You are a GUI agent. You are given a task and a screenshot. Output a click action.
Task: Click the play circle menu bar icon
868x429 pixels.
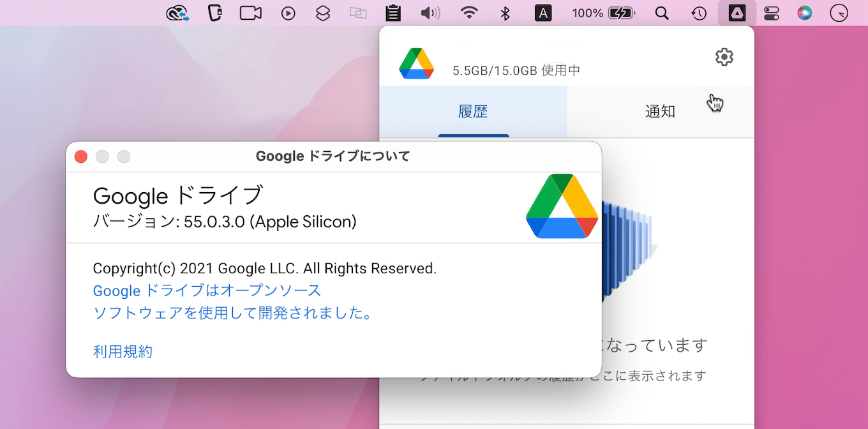coord(288,13)
